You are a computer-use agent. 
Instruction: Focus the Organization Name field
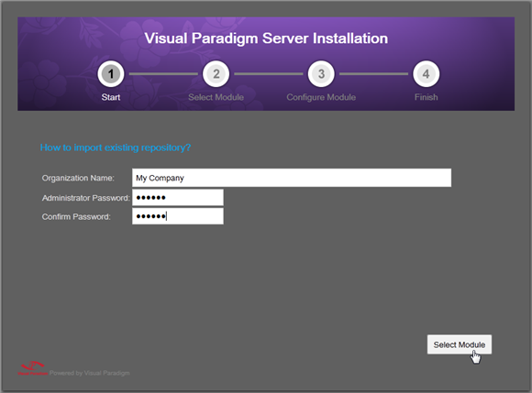pos(292,178)
